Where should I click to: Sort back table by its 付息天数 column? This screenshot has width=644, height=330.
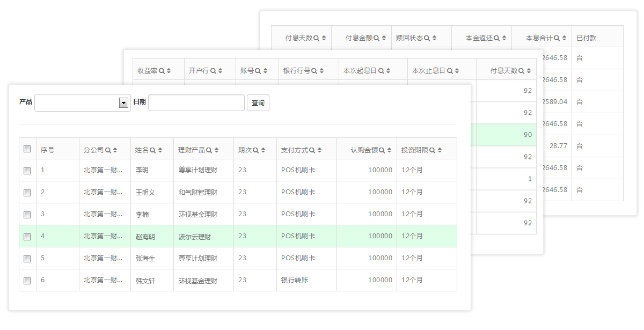(324, 38)
